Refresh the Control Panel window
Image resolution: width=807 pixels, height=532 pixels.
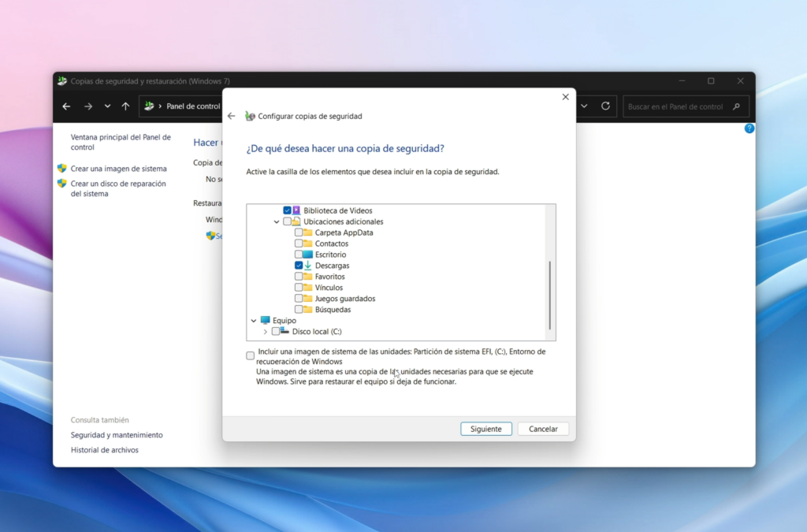click(x=605, y=106)
